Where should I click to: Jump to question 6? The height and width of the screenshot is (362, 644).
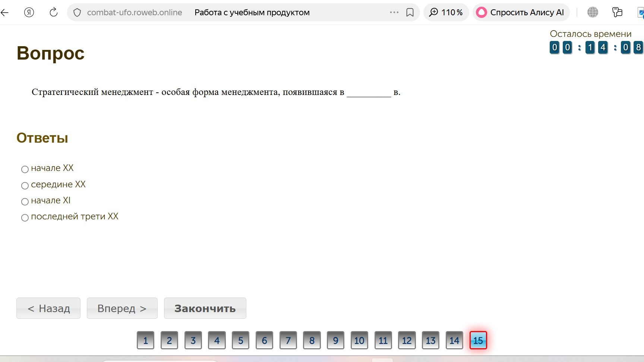[x=264, y=340]
